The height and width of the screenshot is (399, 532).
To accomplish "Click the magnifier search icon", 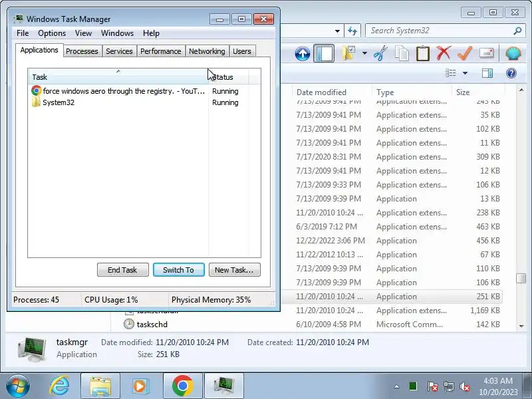I will 517,31.
